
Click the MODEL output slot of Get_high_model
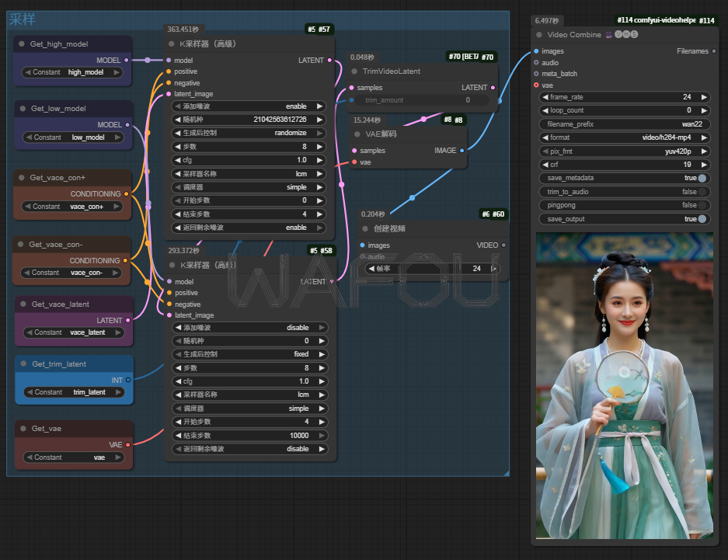[127, 61]
